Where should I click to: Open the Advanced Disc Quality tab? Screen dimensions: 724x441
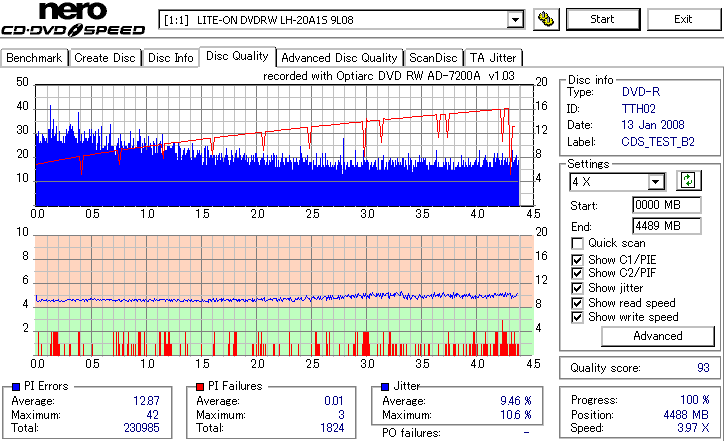[x=339, y=58]
